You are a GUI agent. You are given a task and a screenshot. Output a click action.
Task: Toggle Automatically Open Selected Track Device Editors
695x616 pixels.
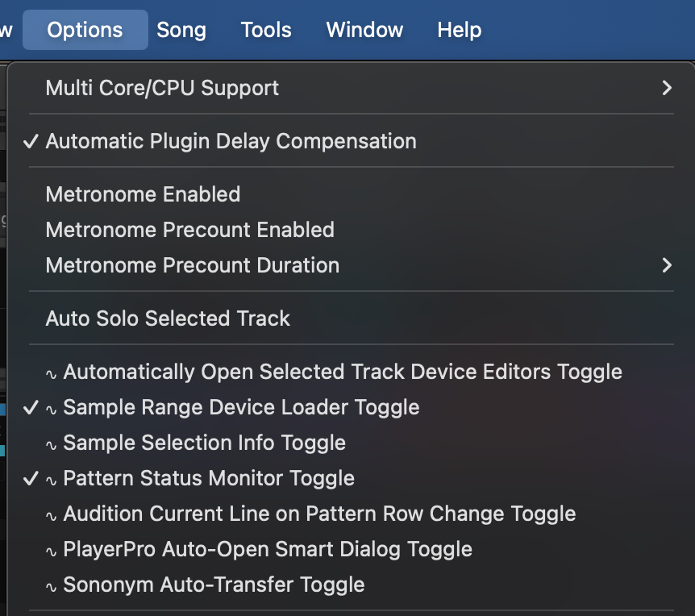[x=343, y=372]
